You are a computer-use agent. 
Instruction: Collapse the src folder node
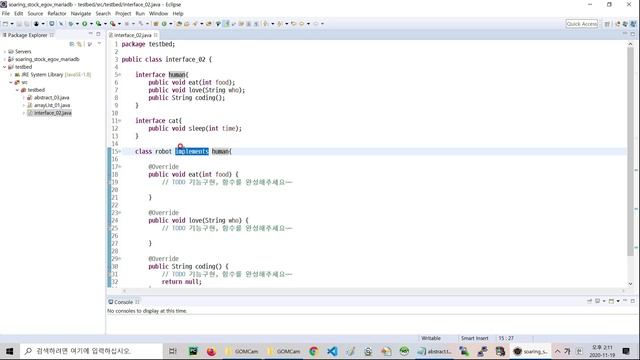coord(11,82)
